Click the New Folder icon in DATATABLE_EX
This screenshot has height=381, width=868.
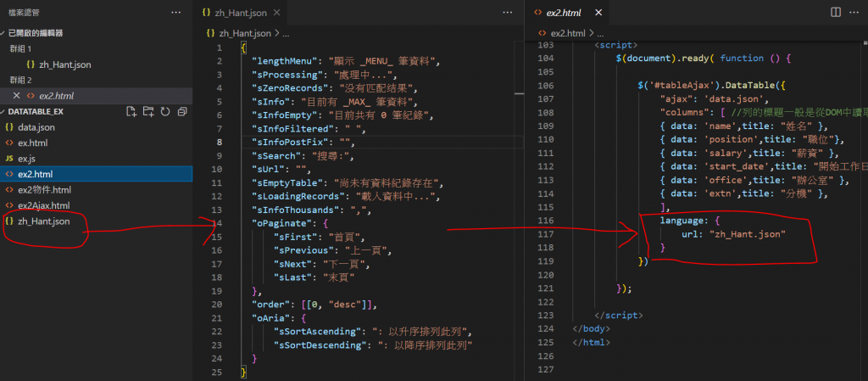(x=147, y=112)
